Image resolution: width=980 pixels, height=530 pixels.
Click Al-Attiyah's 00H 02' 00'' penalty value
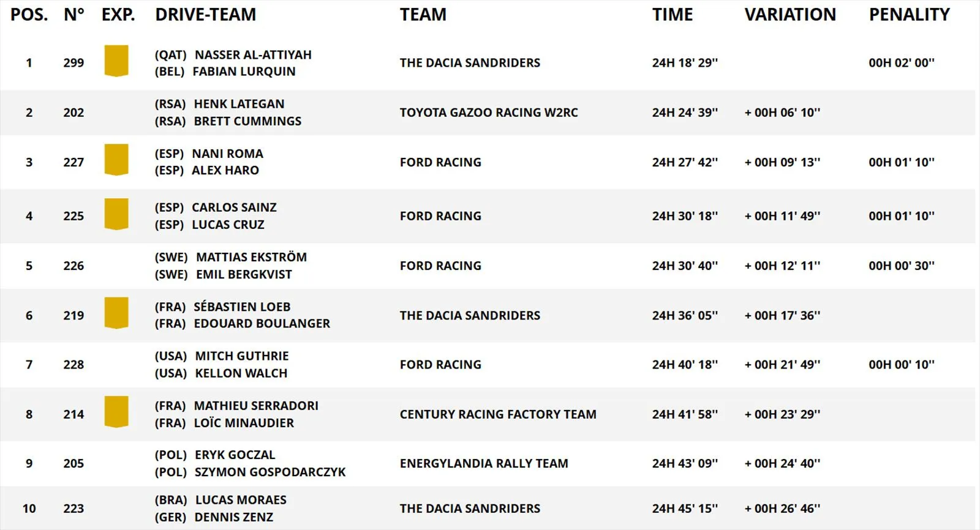[x=901, y=62]
